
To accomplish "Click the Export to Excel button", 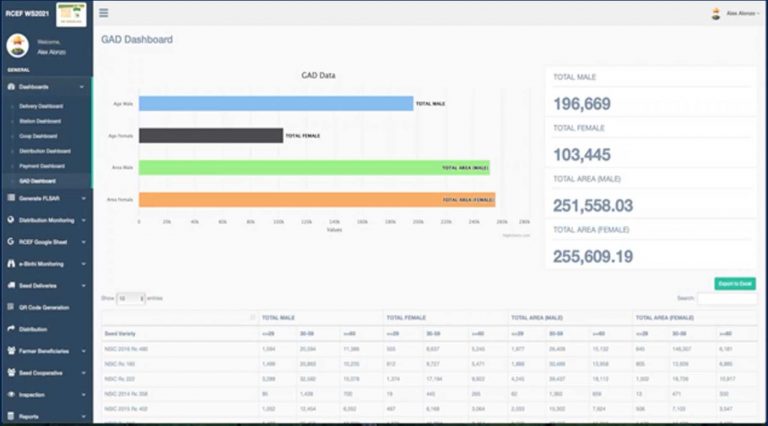I will [x=735, y=284].
